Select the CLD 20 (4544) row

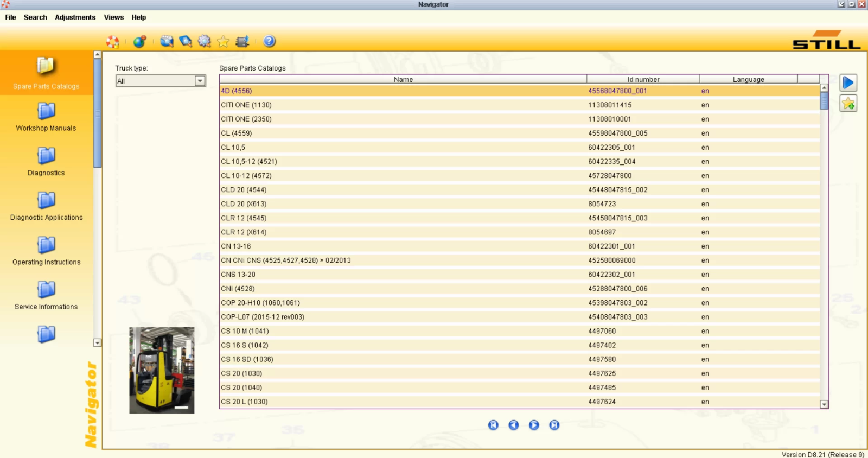[520, 190]
